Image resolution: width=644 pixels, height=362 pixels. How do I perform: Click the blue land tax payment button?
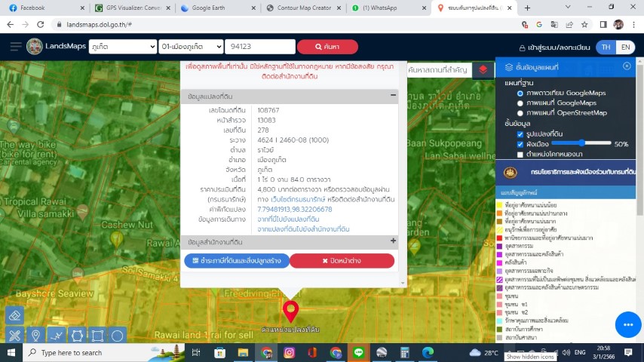tap(237, 260)
